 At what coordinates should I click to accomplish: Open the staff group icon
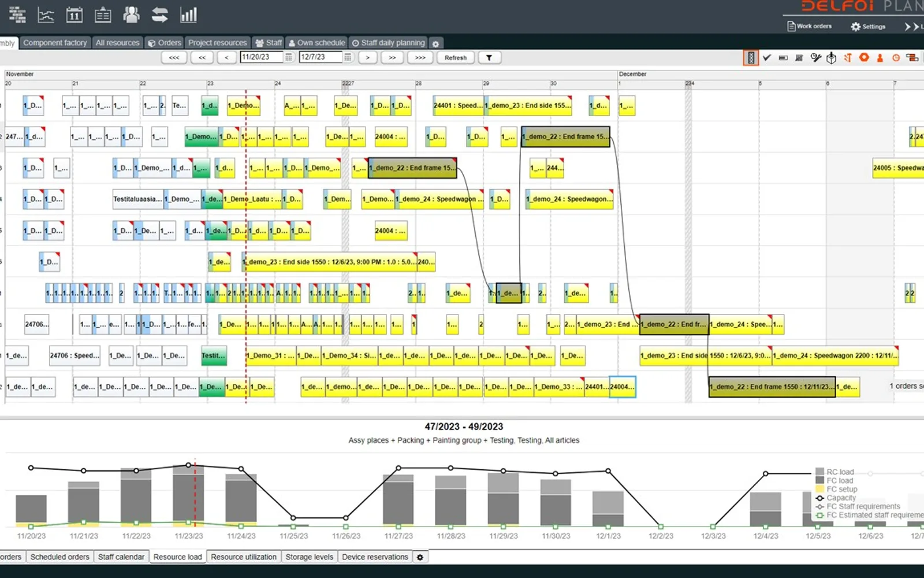131,14
